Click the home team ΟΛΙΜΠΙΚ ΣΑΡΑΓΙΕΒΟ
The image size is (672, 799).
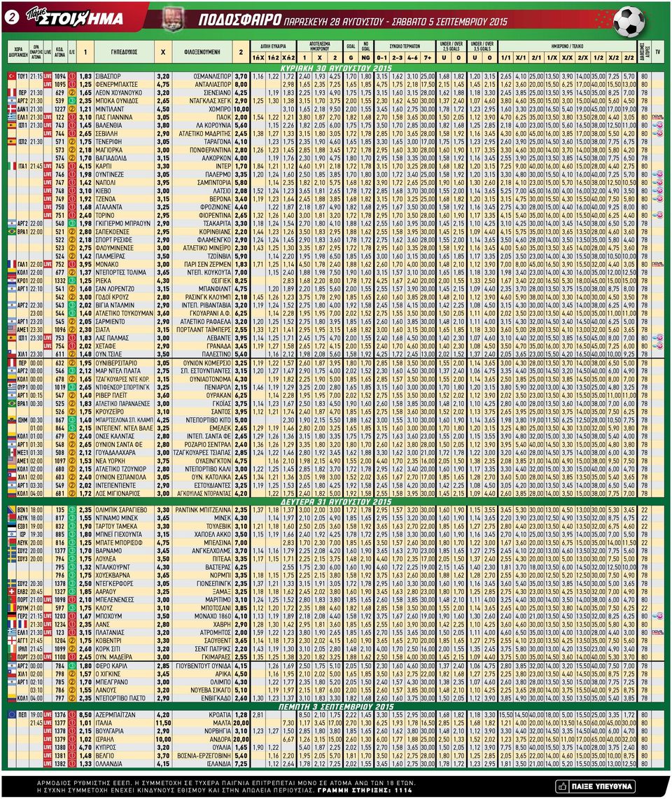(120, 510)
